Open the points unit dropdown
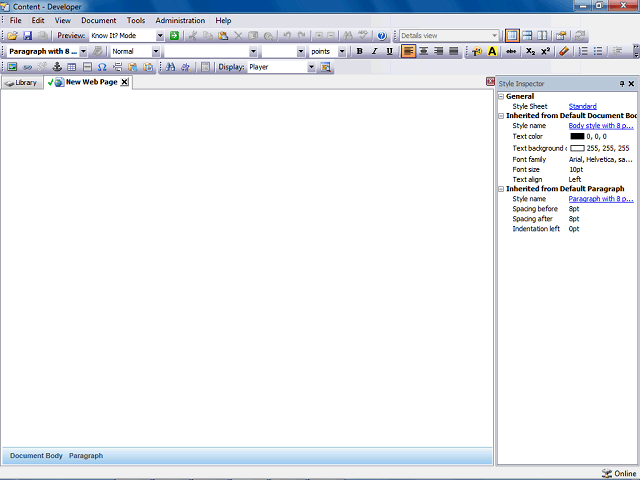Viewport: 640px width, 480px height. pos(342,51)
